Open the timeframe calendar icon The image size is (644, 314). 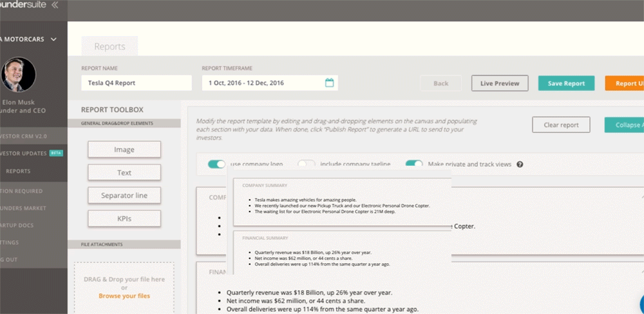pyautogui.click(x=329, y=83)
